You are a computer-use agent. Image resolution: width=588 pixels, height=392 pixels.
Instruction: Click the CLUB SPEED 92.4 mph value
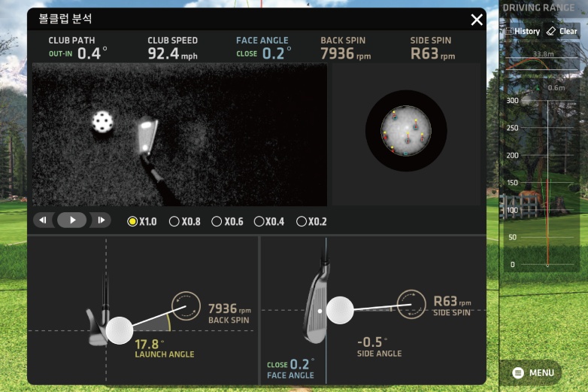point(172,53)
